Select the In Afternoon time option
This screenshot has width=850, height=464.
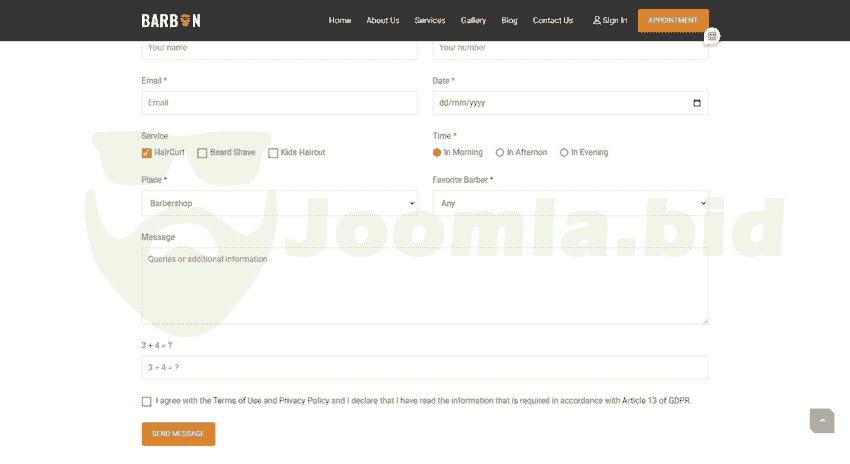coord(500,153)
